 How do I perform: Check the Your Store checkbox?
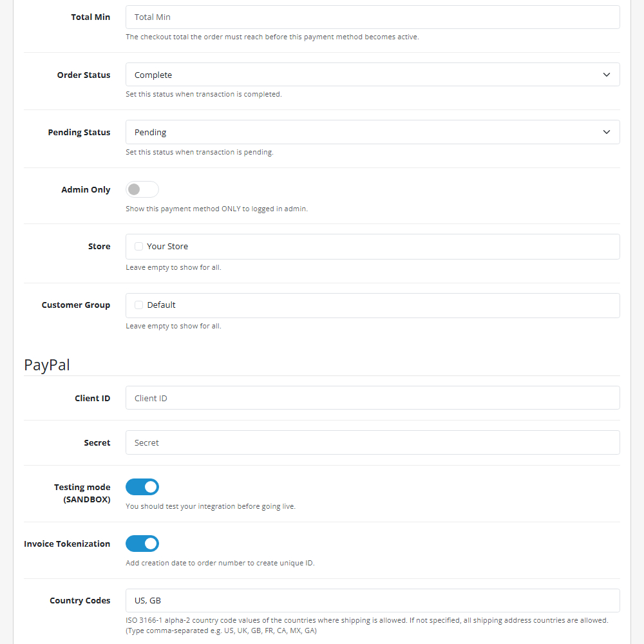138,247
